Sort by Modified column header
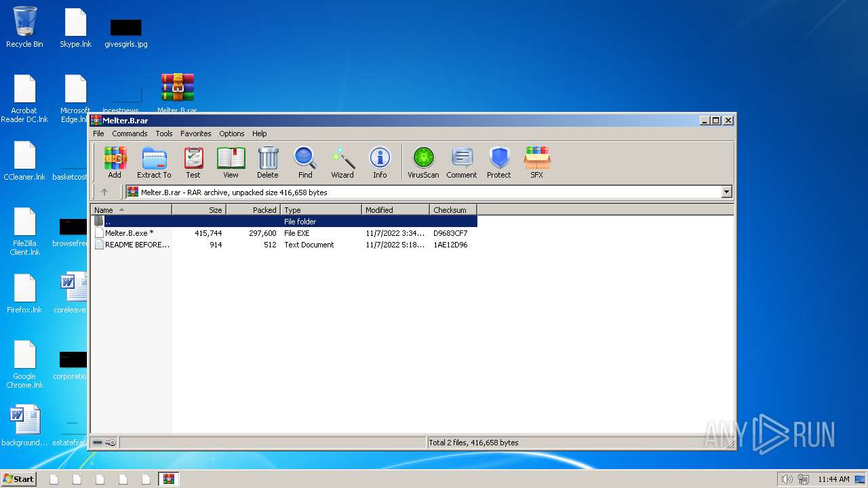This screenshot has width=868, height=488. (396, 210)
